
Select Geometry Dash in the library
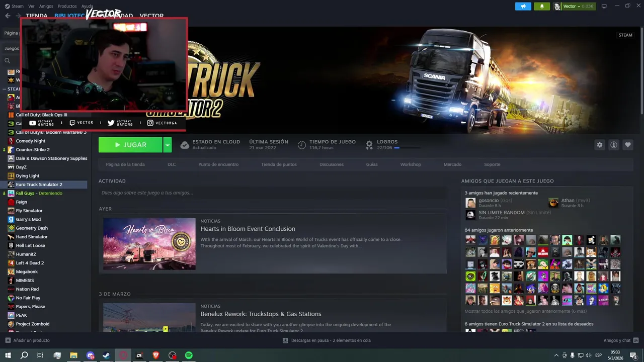coord(32,228)
